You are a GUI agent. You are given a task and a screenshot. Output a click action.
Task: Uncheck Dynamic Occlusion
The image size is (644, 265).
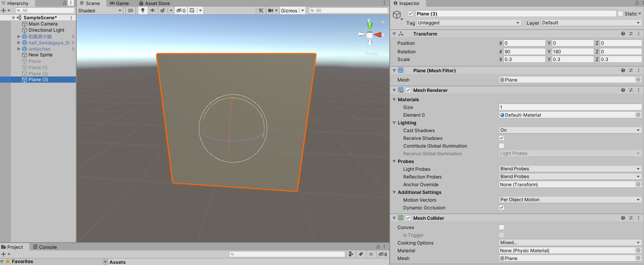[x=502, y=207]
